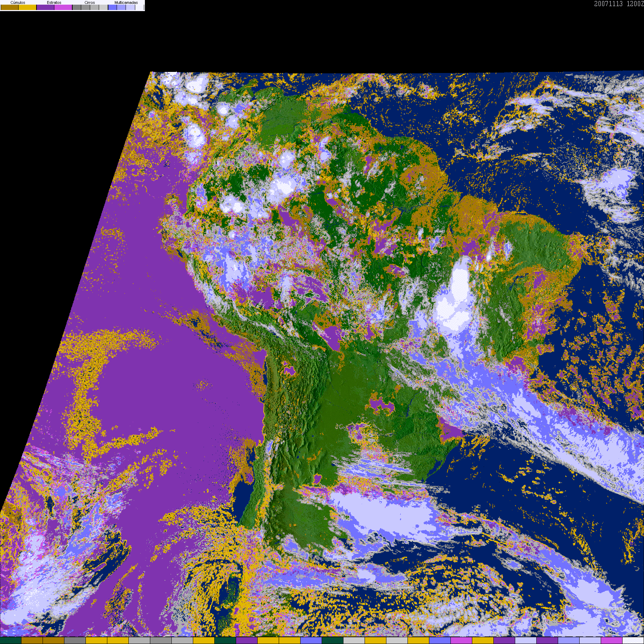Pick the darkest blue Multicamadas legend swatch

[x=112, y=8]
